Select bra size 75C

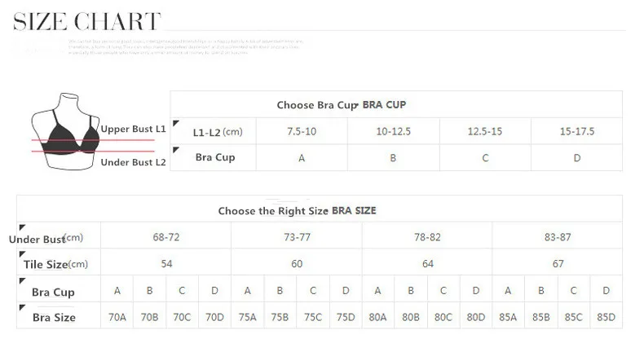[x=313, y=316]
